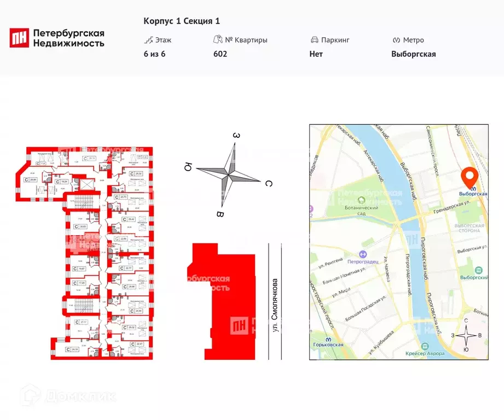
Task: Click the upper staircase on floor plan
Action: [x=84, y=203]
